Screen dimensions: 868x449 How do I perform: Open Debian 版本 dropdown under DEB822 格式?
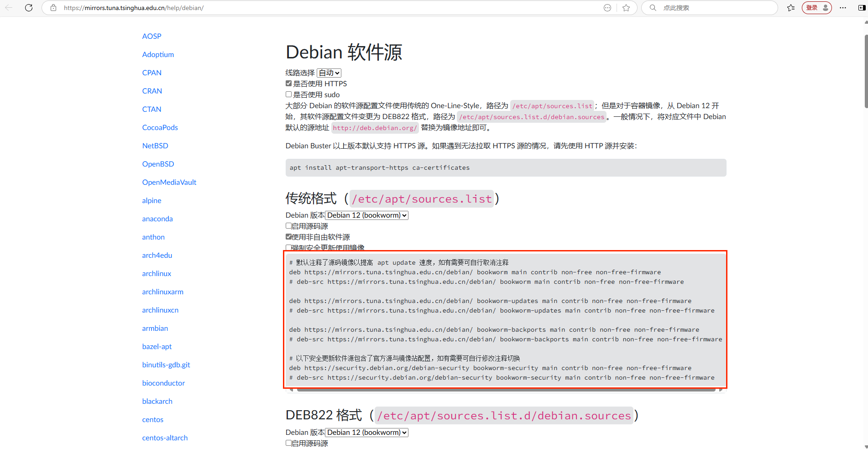(366, 433)
